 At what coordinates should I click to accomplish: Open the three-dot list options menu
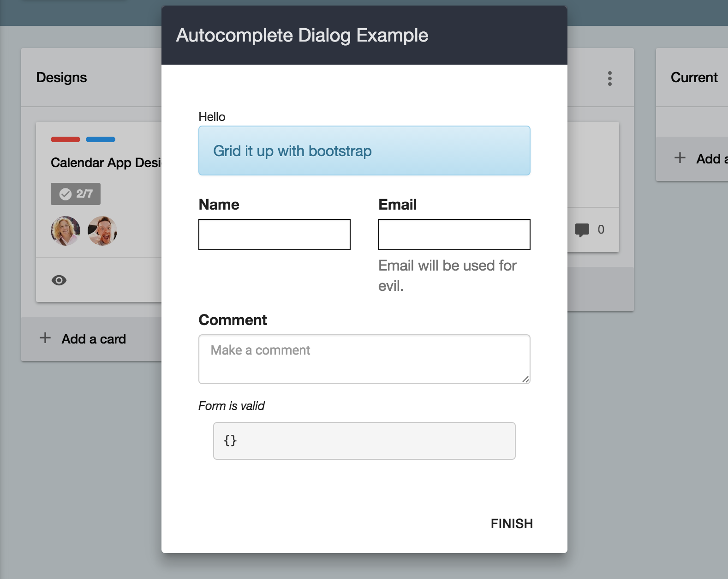[x=610, y=78]
